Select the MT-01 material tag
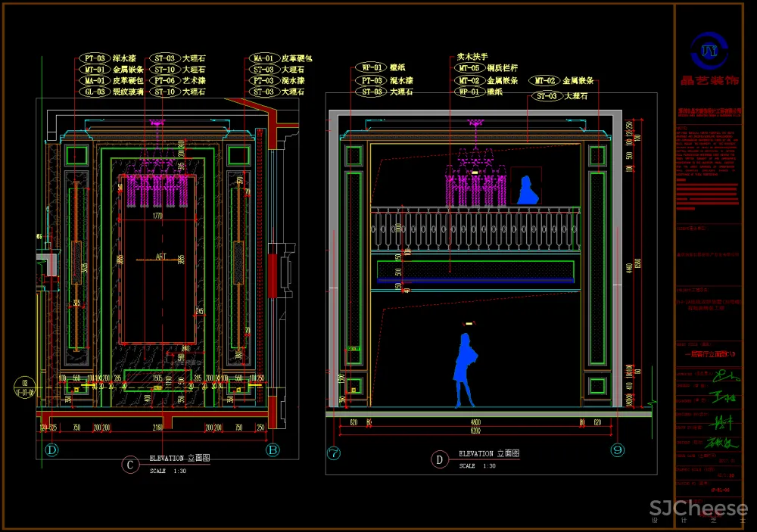Screen dimensions: 757x532 94,69
